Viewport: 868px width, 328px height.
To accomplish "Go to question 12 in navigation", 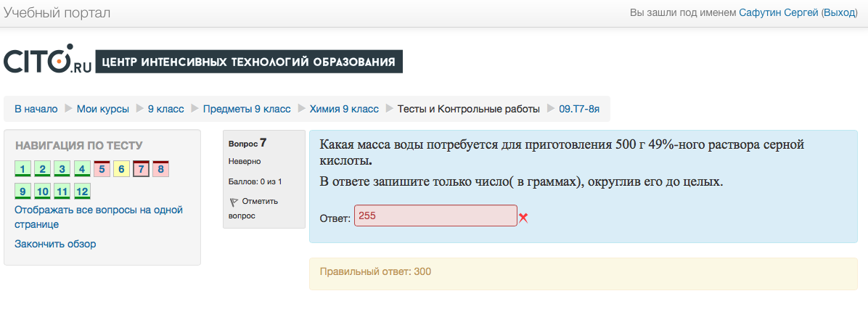I will (x=82, y=192).
